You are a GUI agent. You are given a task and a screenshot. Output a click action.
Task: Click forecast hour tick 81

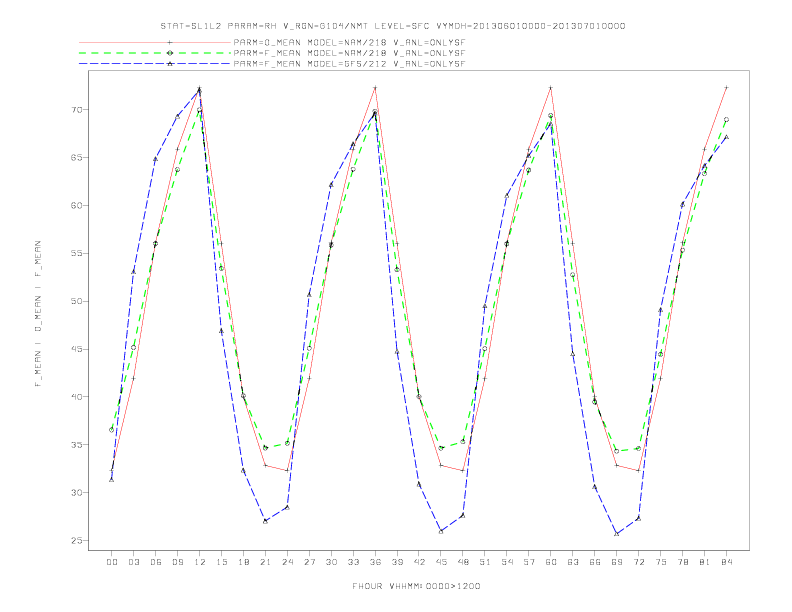[705, 562]
